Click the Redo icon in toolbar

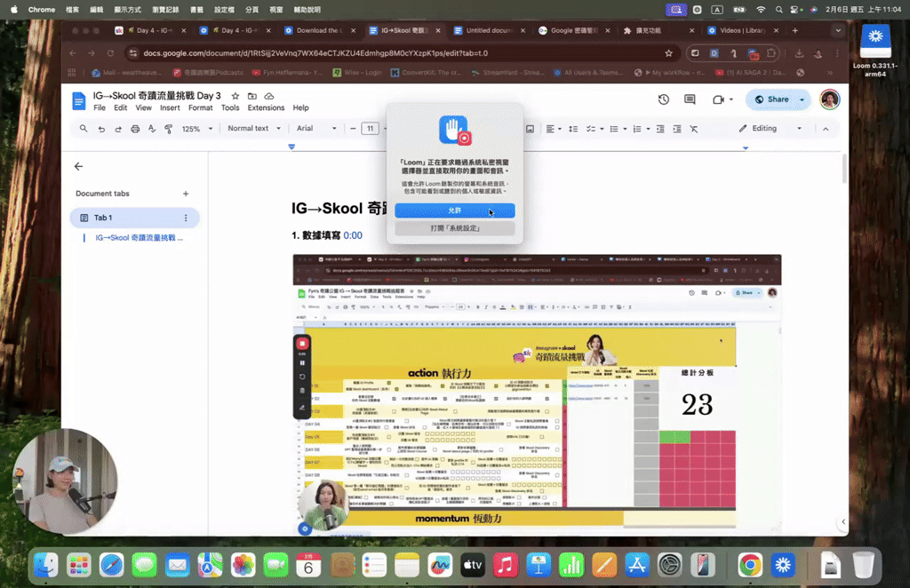click(x=118, y=129)
